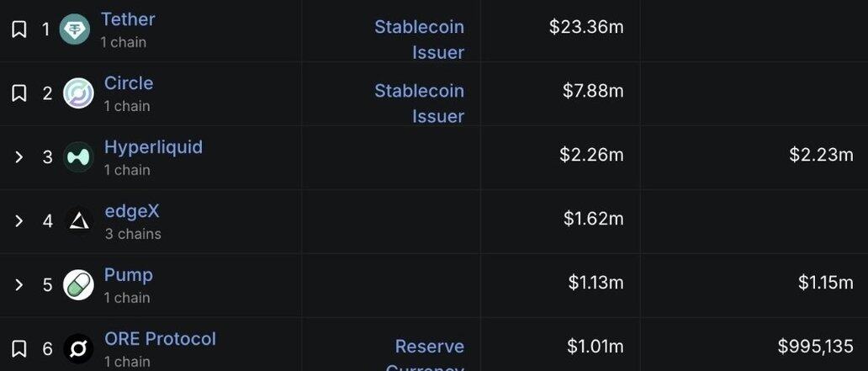Open the Circle protocol page
The image size is (868, 371).
129,83
